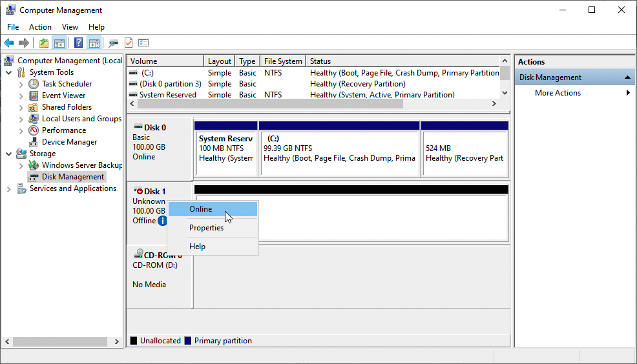Click the Performance icon
The width and height of the screenshot is (637, 364).
pyautogui.click(x=34, y=130)
